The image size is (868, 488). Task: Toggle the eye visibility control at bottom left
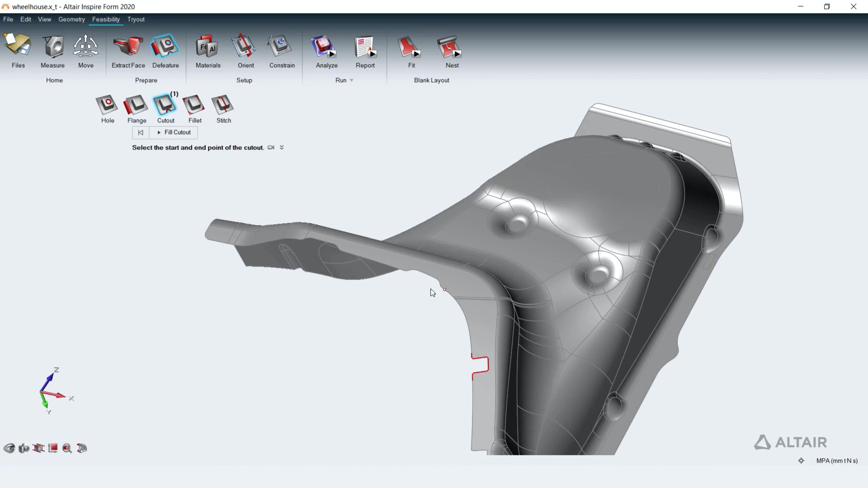(x=9, y=448)
